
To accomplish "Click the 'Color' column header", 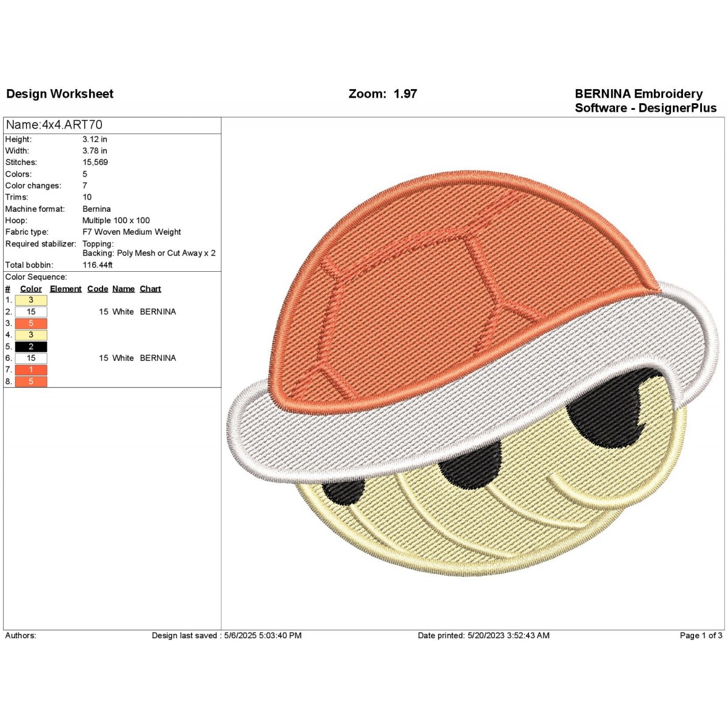I will pyautogui.click(x=31, y=289).
